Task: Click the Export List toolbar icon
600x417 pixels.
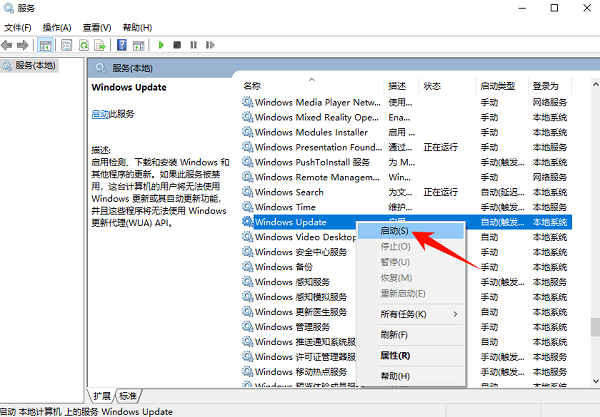Action: (100, 45)
